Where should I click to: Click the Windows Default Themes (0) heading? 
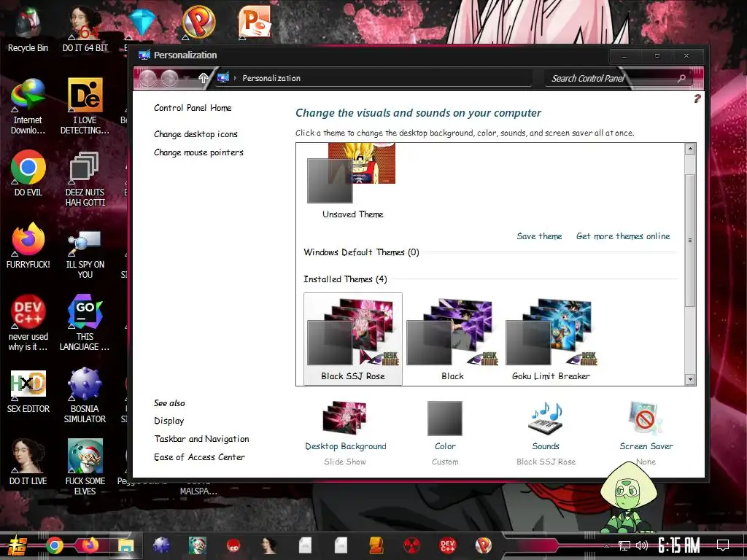coord(361,252)
